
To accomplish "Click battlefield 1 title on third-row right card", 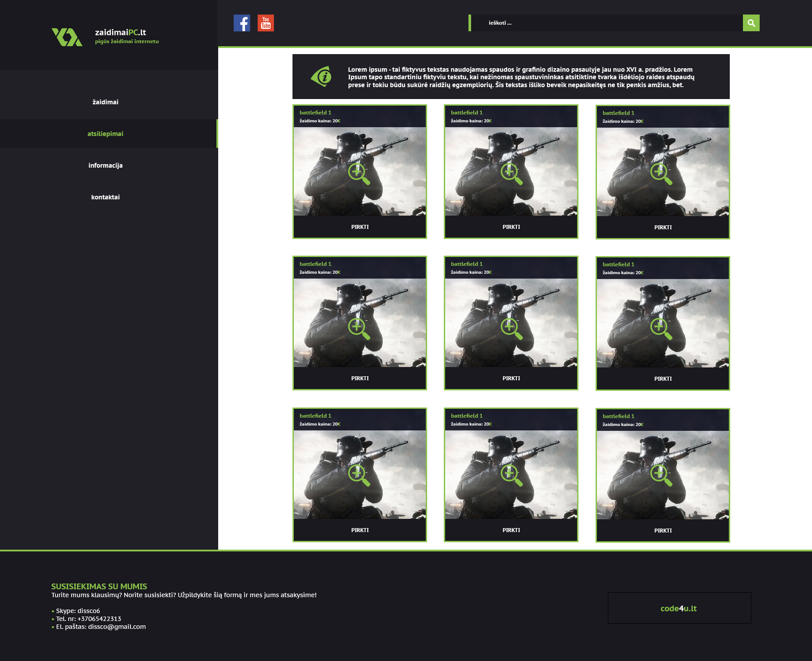I will 618,416.
